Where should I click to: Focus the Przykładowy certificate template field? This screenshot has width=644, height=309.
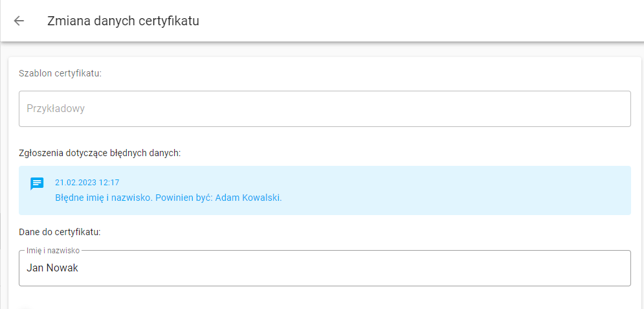tap(324, 108)
